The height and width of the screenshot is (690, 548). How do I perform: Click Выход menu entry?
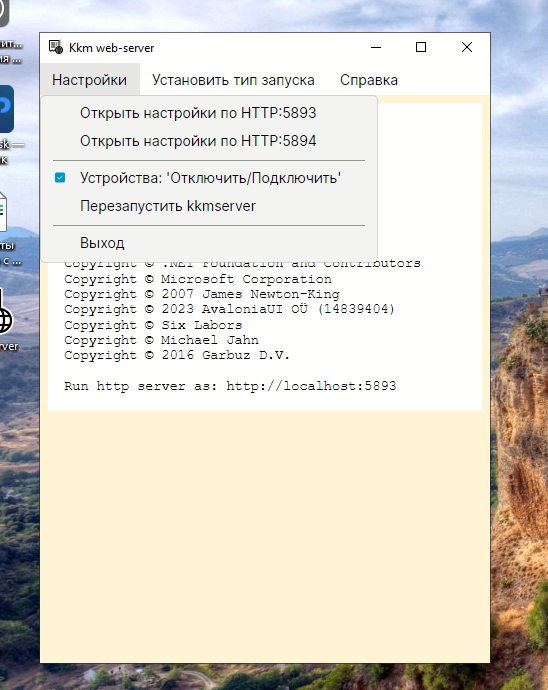point(209,243)
